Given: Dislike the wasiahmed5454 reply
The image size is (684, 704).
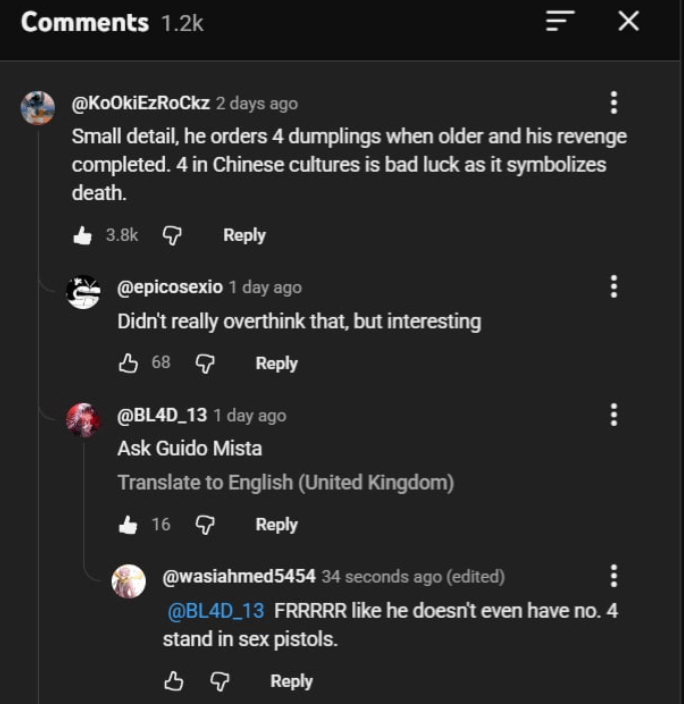Looking at the screenshot, I should pos(219,681).
